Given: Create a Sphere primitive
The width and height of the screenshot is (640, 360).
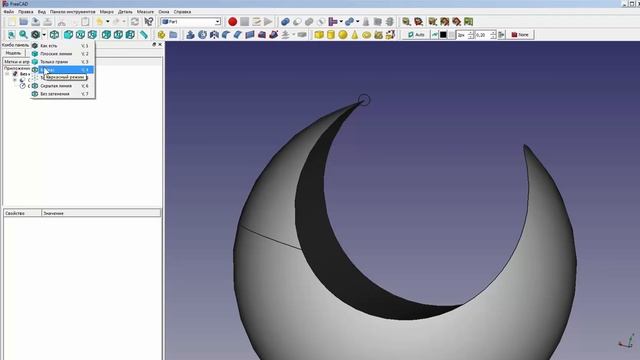Looking at the screenshot, I should [x=343, y=35].
